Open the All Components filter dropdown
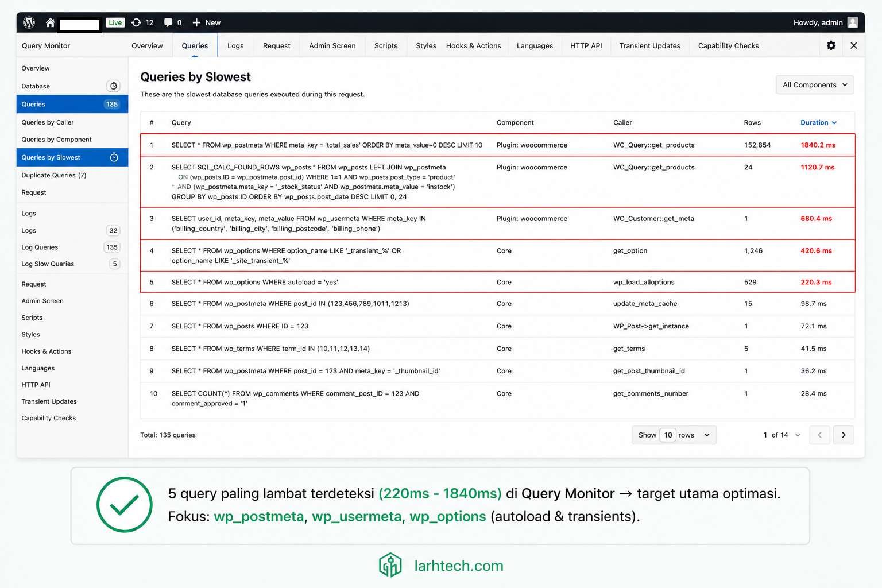This screenshot has height=588, width=882. point(815,85)
